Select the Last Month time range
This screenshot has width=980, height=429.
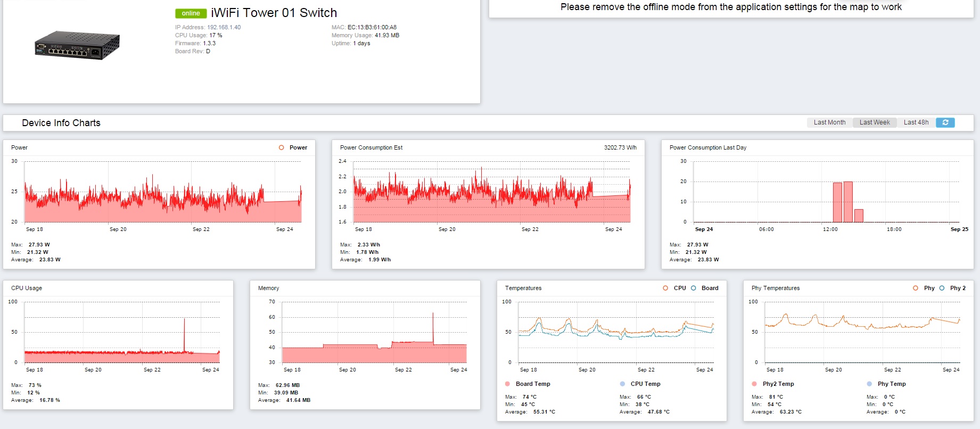click(829, 122)
